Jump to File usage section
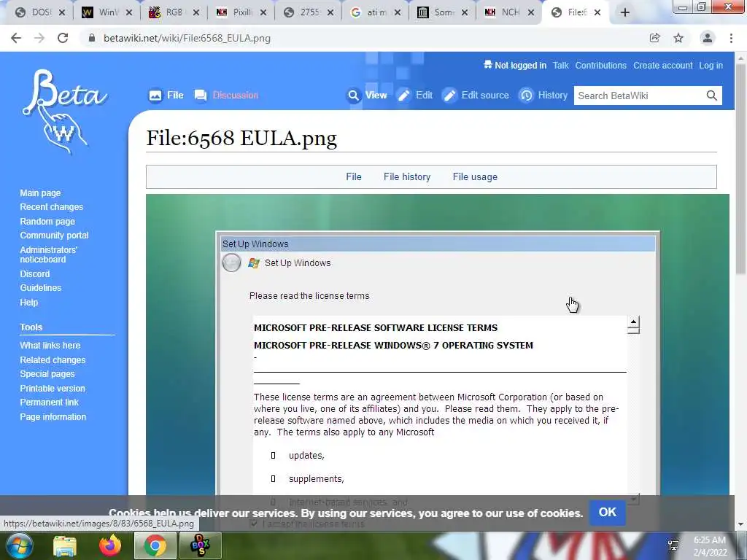Screen dimensions: 747x560 pyautogui.click(x=475, y=176)
